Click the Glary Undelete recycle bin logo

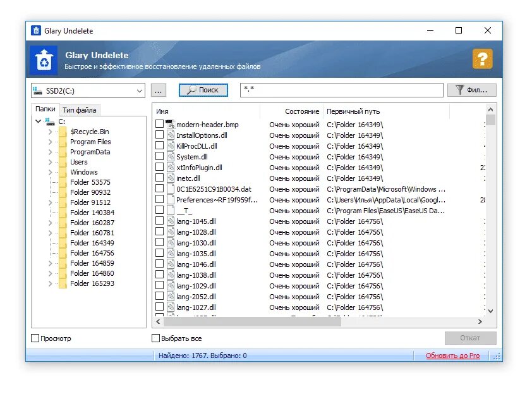(44, 60)
